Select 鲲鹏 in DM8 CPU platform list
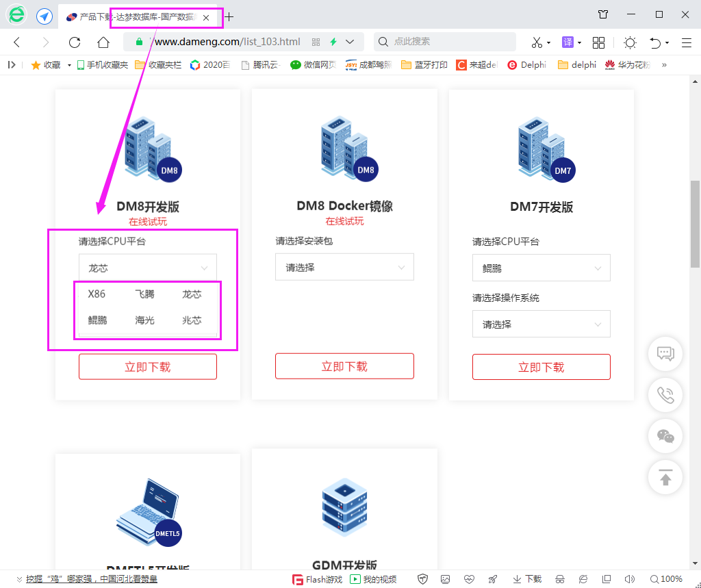Screen dimensions: 701x588 [97, 320]
